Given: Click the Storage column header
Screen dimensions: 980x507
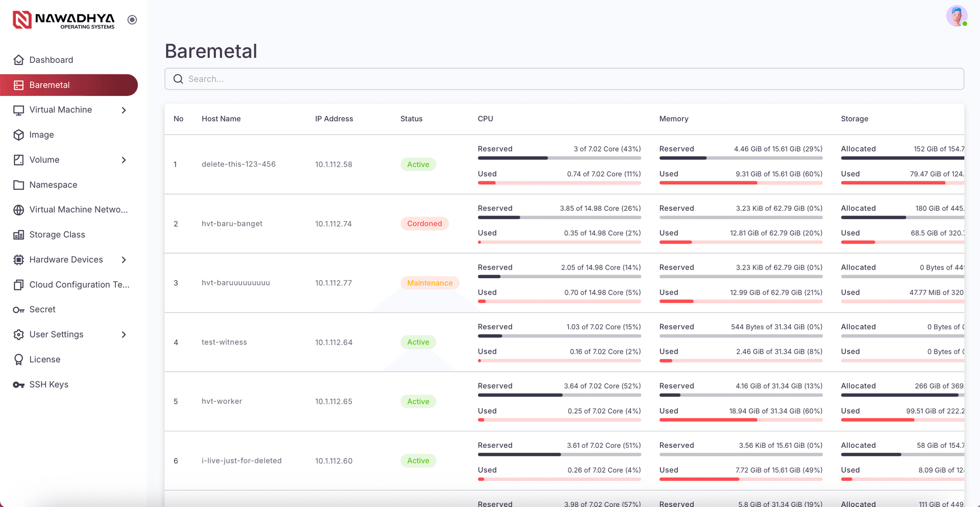Looking at the screenshot, I should click(x=854, y=118).
